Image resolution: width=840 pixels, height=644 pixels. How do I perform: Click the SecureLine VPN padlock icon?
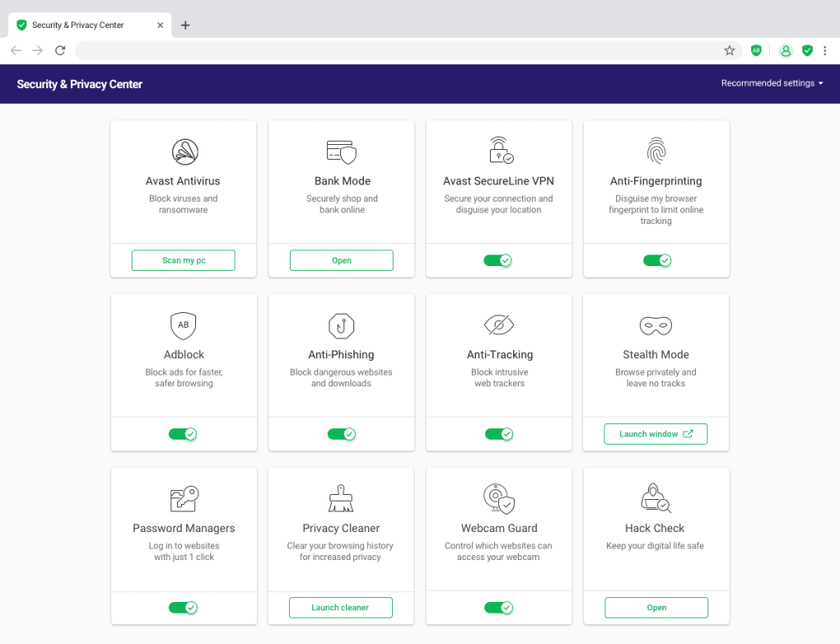click(x=501, y=150)
